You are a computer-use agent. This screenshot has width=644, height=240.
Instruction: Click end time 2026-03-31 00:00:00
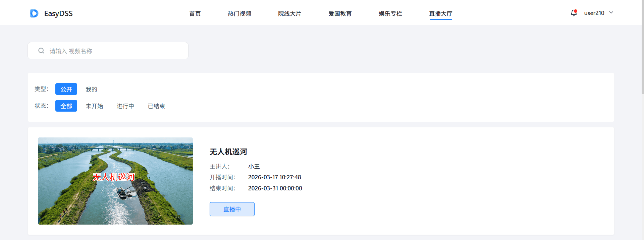pos(275,188)
